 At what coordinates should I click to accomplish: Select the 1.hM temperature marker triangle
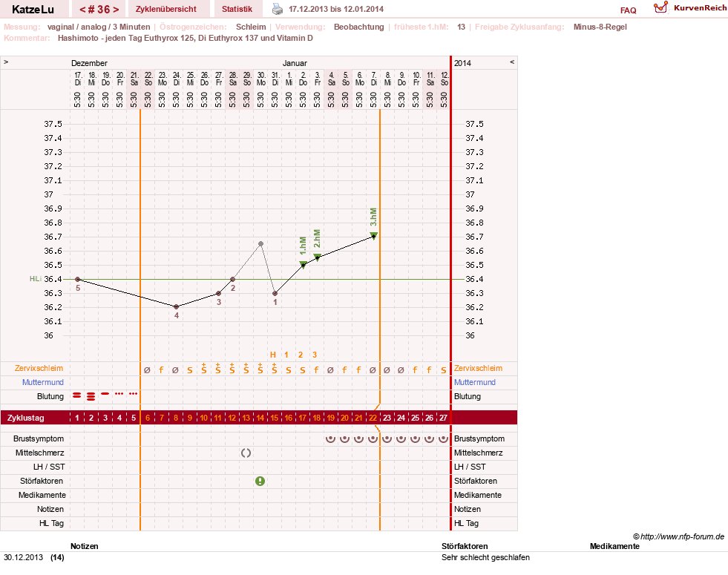coord(304,265)
